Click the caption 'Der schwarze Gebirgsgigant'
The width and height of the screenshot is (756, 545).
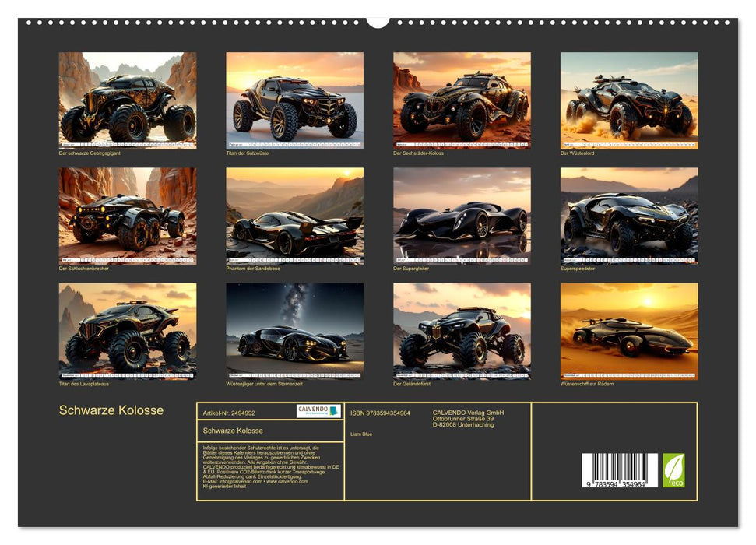tap(90, 153)
